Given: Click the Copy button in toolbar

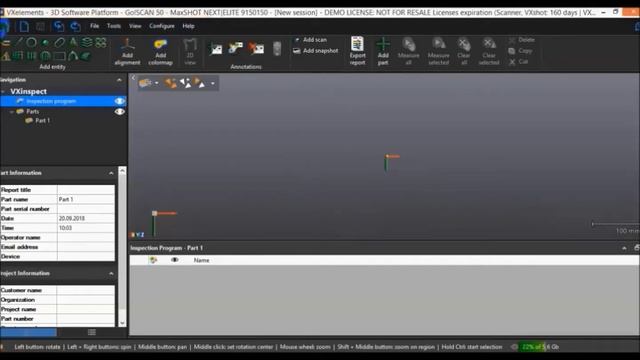Looking at the screenshot, I should click(x=520, y=51).
